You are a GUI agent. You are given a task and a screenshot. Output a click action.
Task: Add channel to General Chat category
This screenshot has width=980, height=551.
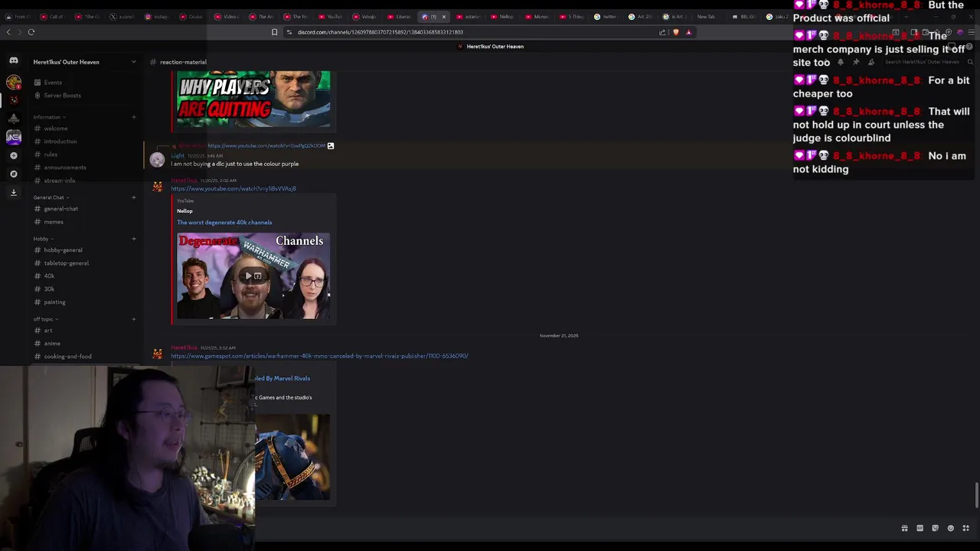tap(133, 197)
